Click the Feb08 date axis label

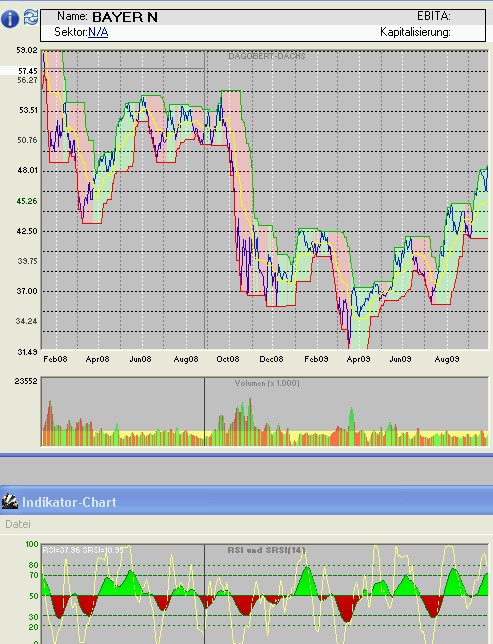point(55,359)
